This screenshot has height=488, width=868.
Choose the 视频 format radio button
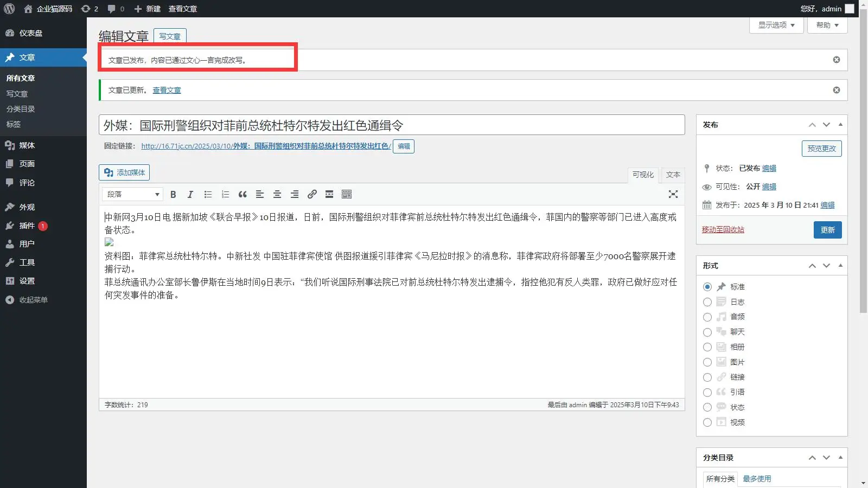coord(707,422)
